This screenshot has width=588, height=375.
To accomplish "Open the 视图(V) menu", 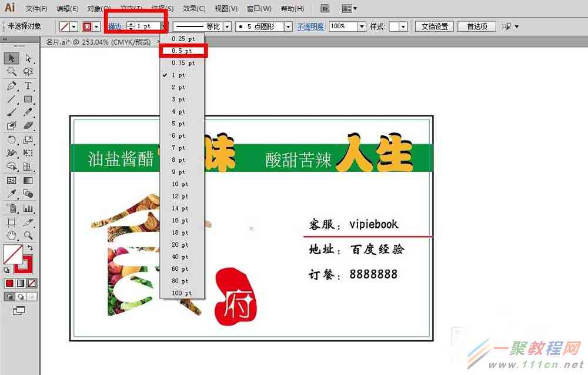I will click(226, 8).
